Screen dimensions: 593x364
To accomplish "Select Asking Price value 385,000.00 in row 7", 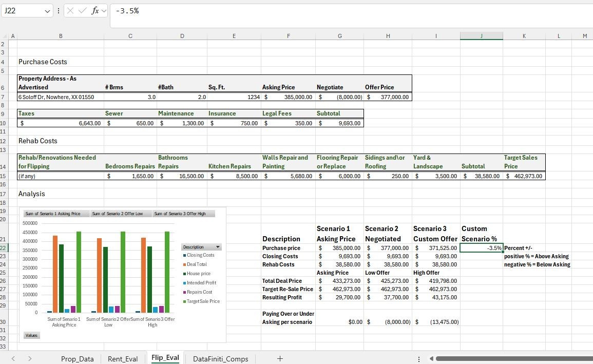I will click(x=288, y=97).
